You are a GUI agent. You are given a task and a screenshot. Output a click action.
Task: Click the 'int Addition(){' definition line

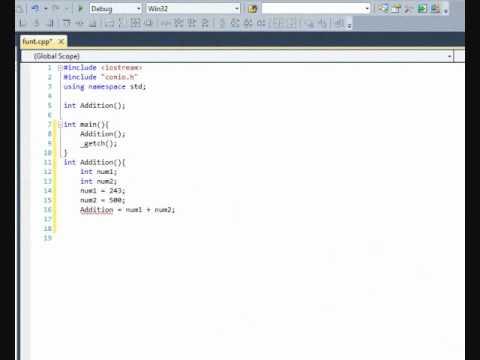coord(94,162)
